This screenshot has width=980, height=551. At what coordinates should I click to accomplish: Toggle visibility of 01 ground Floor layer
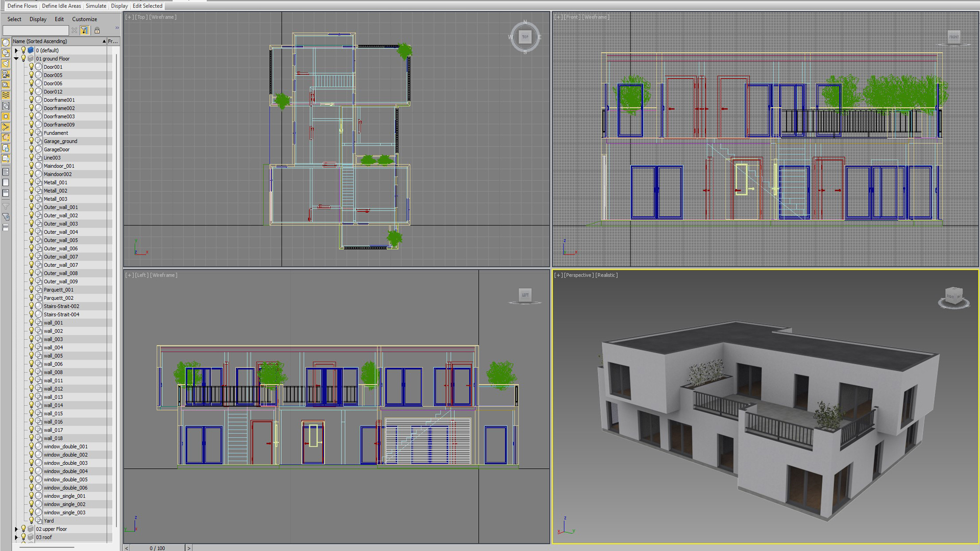point(23,59)
